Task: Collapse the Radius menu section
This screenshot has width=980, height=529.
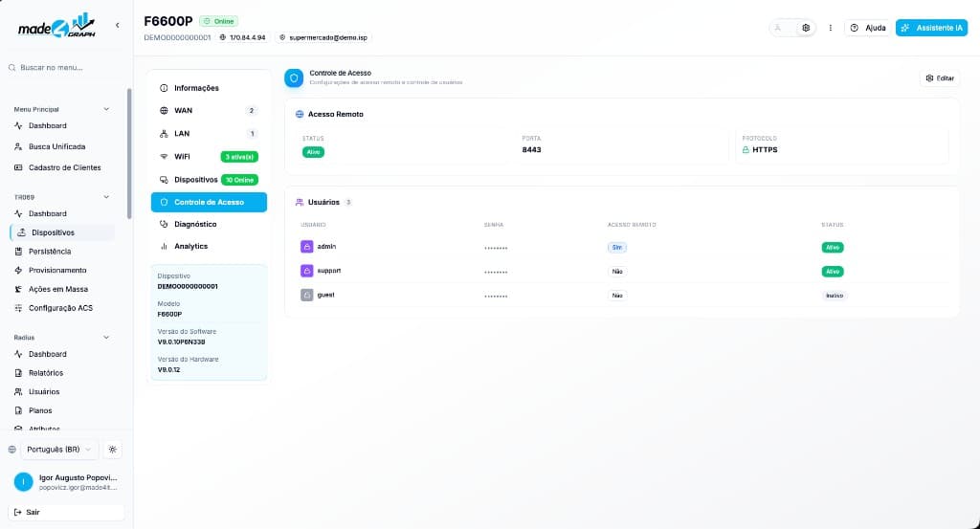Action: pyautogui.click(x=106, y=338)
